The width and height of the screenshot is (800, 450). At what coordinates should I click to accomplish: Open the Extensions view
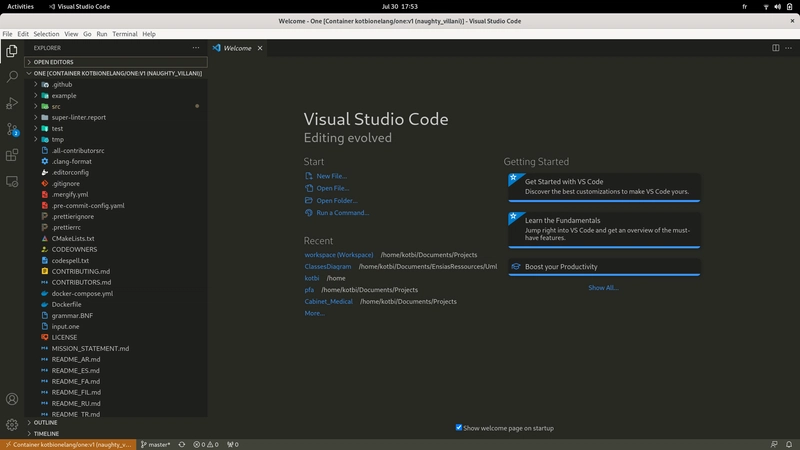point(12,155)
